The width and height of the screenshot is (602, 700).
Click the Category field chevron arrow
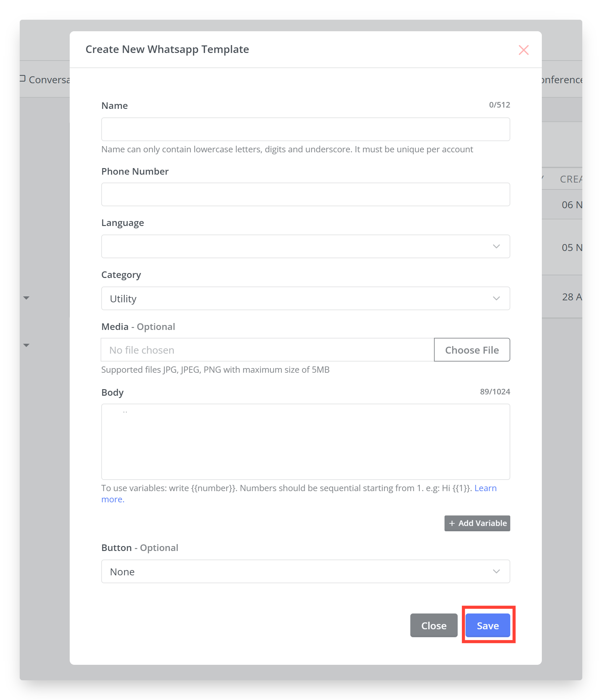(x=496, y=298)
